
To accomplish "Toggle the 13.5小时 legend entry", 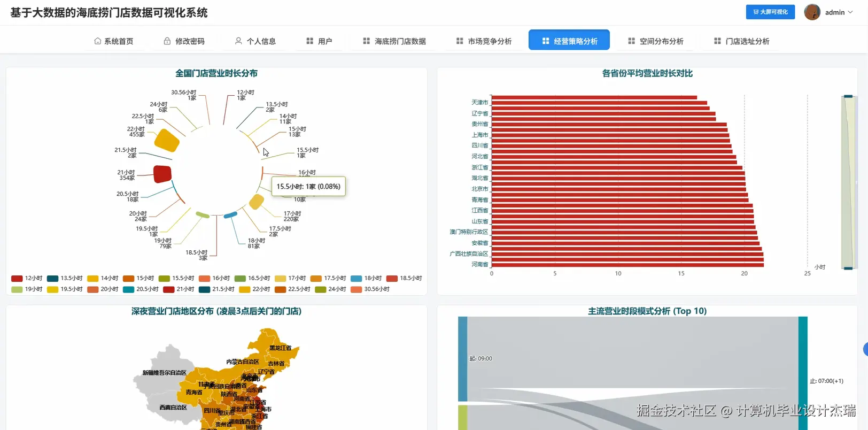I will coord(65,278).
